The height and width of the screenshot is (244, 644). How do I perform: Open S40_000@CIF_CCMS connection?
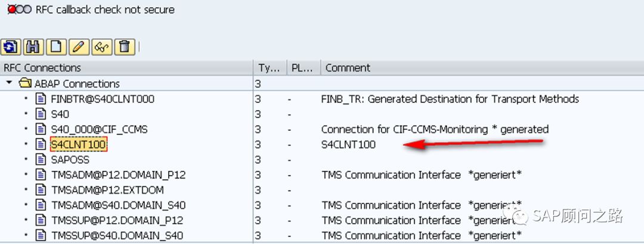pyautogui.click(x=99, y=129)
